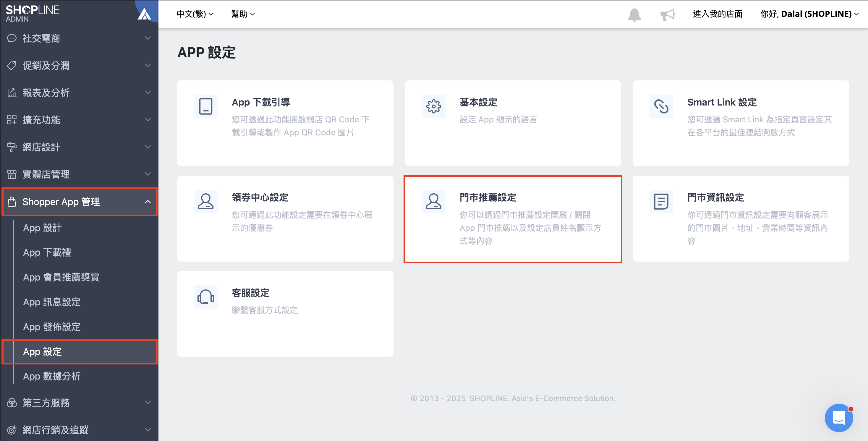The width and height of the screenshot is (868, 441).
Task: Select App 設定 in the sidebar
Action: pyautogui.click(x=80, y=352)
